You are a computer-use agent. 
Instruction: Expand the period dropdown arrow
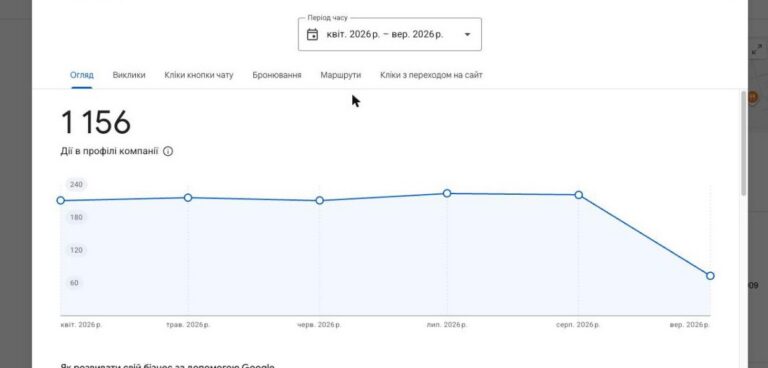click(x=467, y=34)
